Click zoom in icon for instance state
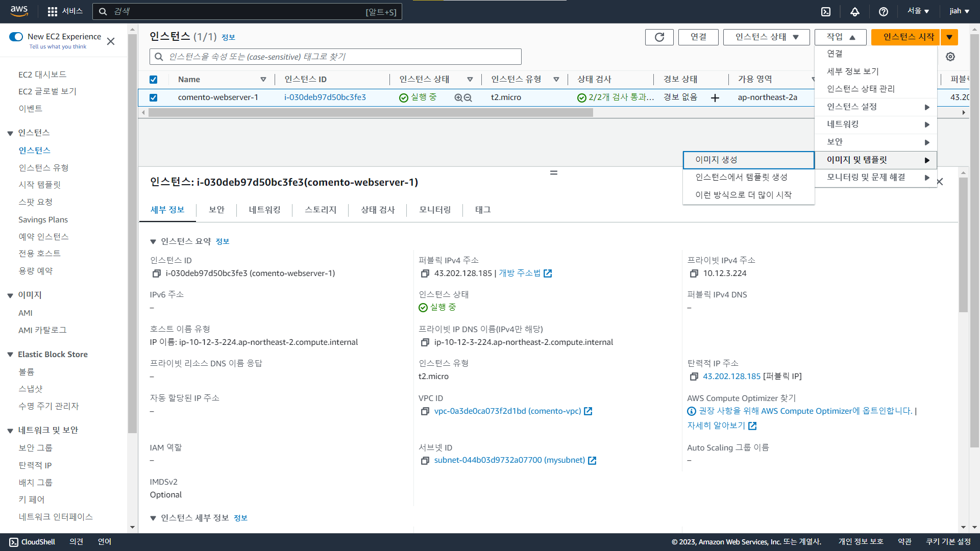 pyautogui.click(x=458, y=97)
